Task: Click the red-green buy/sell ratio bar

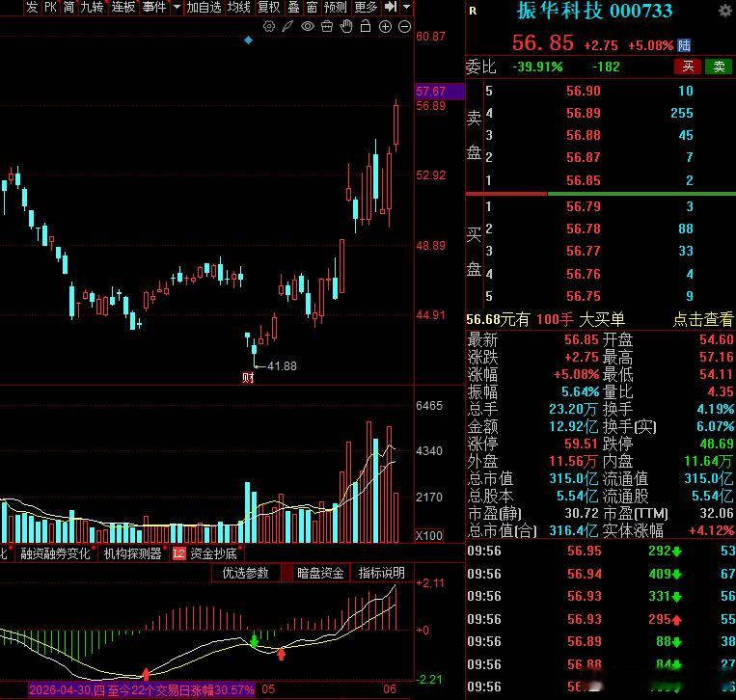Action: coord(600,193)
